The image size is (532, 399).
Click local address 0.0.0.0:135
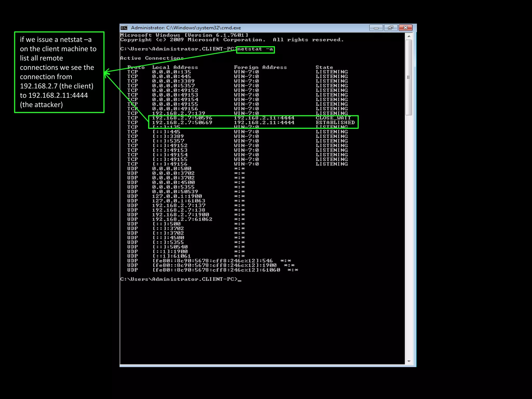[171, 72]
